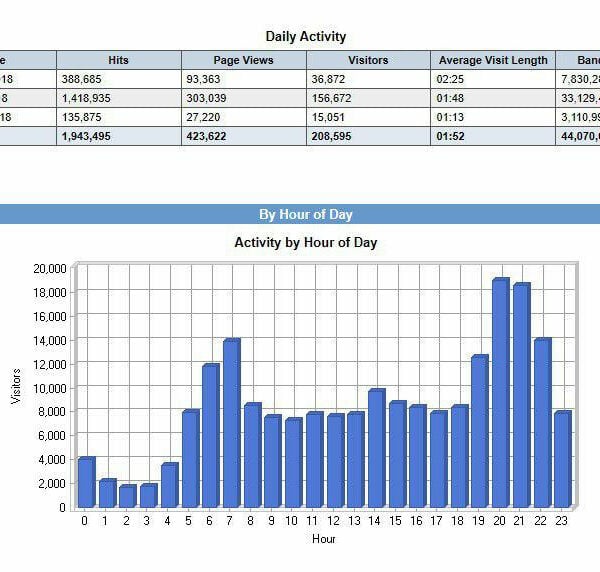
Task: Click the By Hour of Day section header
Action: click(x=300, y=214)
